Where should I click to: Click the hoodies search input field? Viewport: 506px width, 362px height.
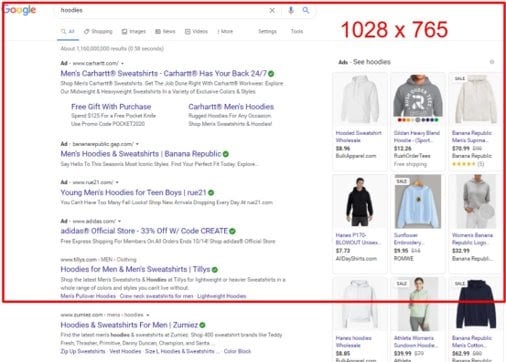(x=162, y=10)
